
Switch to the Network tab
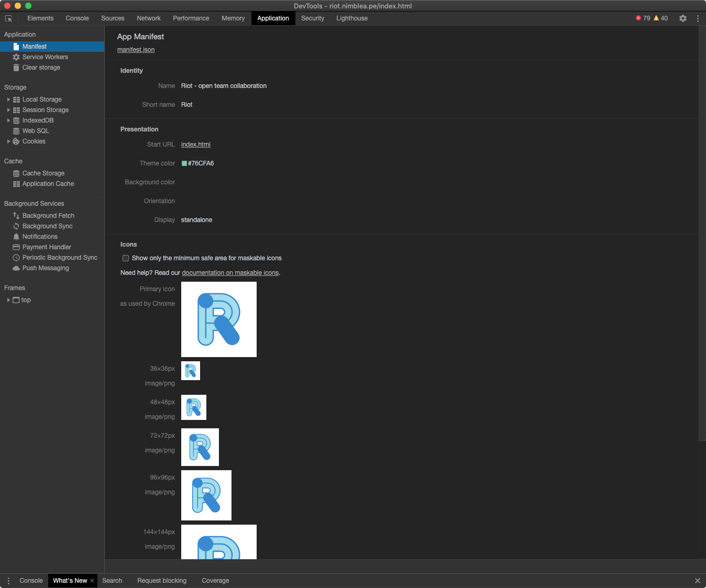click(149, 18)
